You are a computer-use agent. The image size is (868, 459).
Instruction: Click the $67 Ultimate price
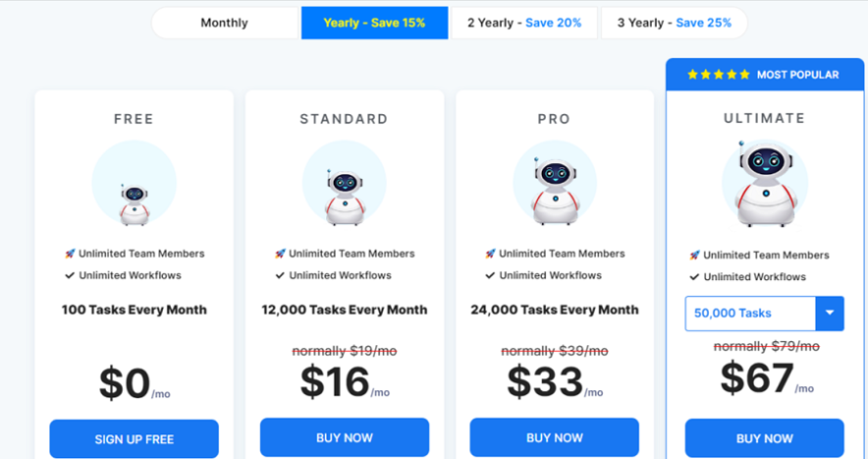coord(757,378)
